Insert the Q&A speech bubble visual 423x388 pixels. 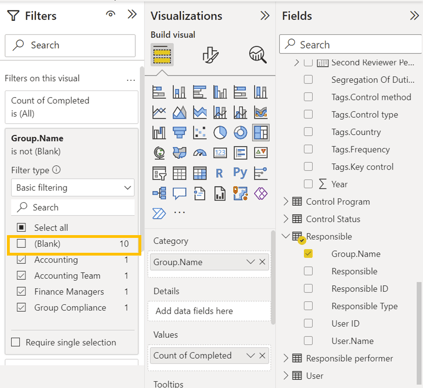[179, 193]
